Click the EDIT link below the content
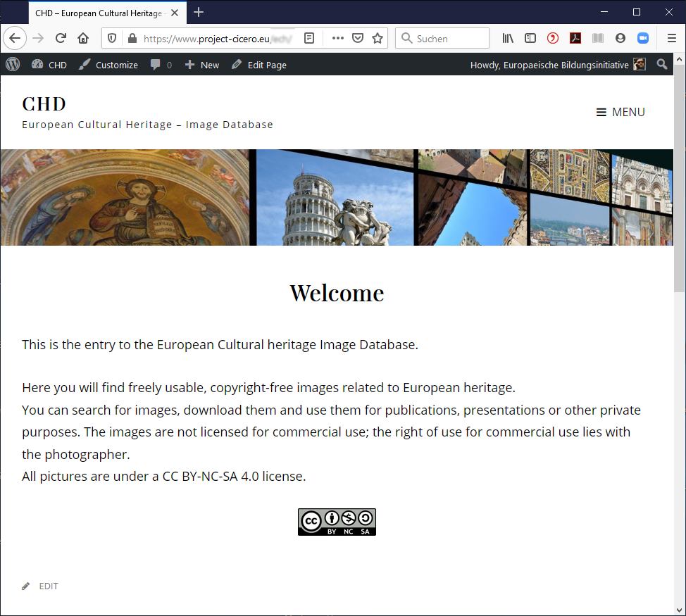 click(48, 586)
